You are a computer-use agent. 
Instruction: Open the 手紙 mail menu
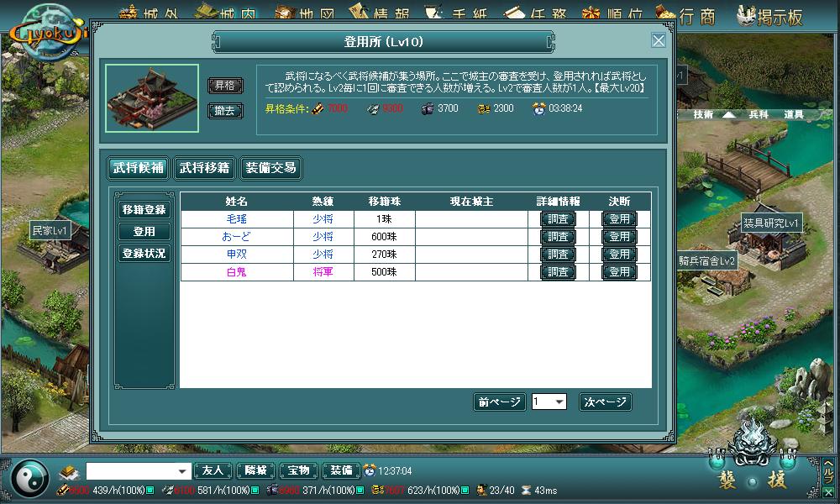tap(456, 12)
